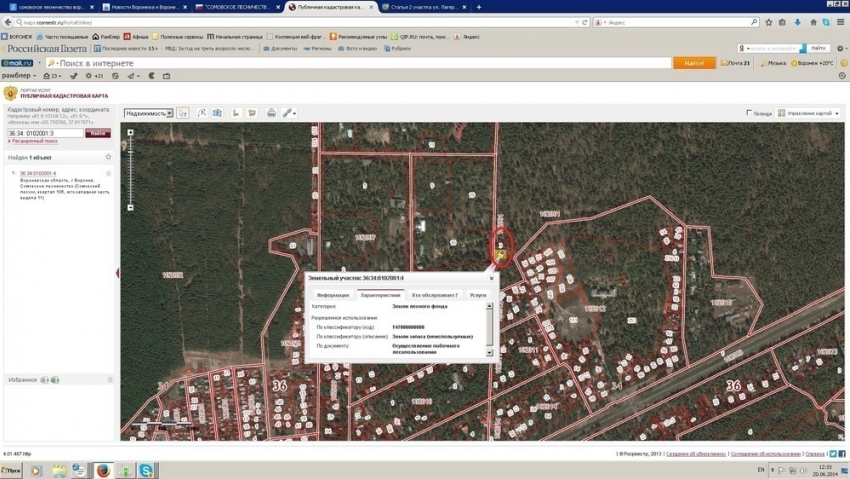
Task: Open the Услуги tab in parcel popup
Action: [x=478, y=295]
